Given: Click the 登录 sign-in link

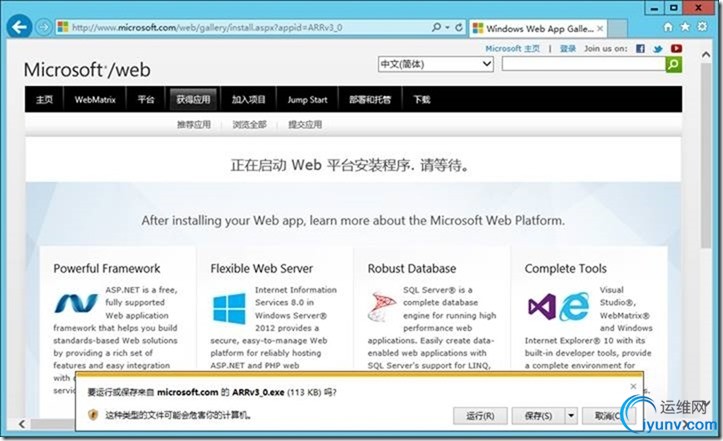Looking at the screenshot, I should pyautogui.click(x=568, y=48).
